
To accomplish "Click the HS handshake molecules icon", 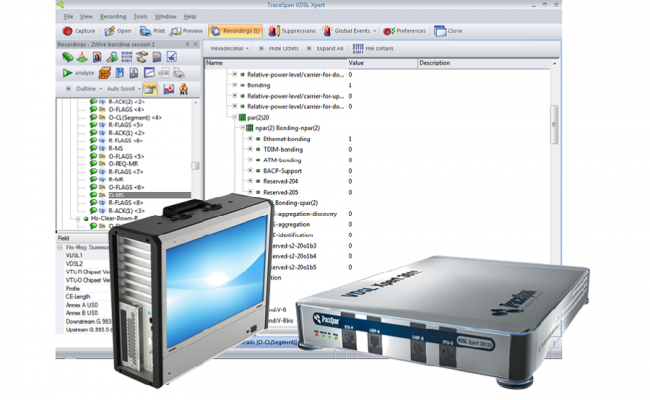I will pos(183,89).
